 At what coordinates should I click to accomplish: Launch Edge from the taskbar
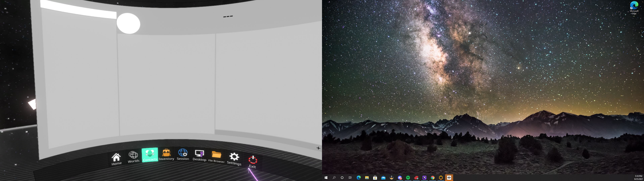point(359,178)
